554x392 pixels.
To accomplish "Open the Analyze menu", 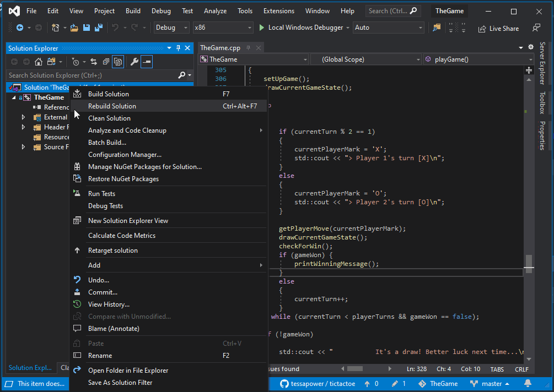I will click(215, 10).
